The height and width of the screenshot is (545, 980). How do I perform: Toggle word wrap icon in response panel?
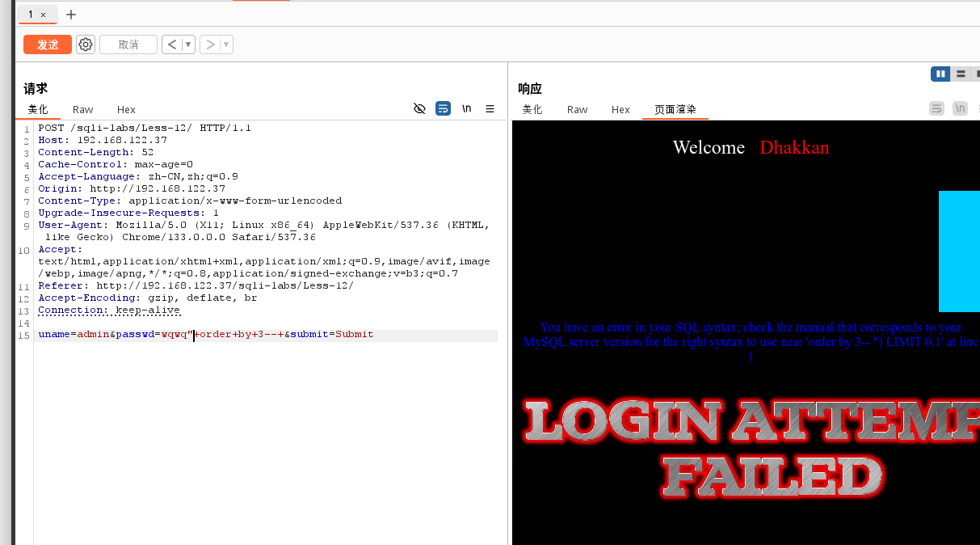[936, 108]
